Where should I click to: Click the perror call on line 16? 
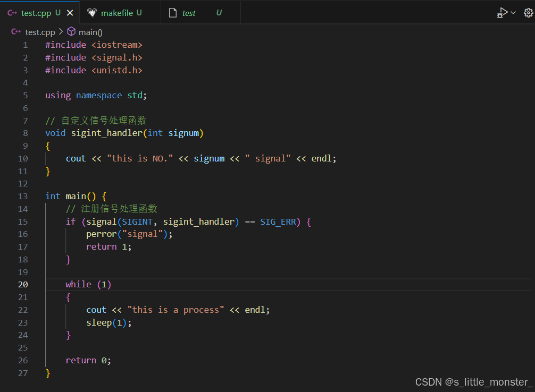pos(101,234)
